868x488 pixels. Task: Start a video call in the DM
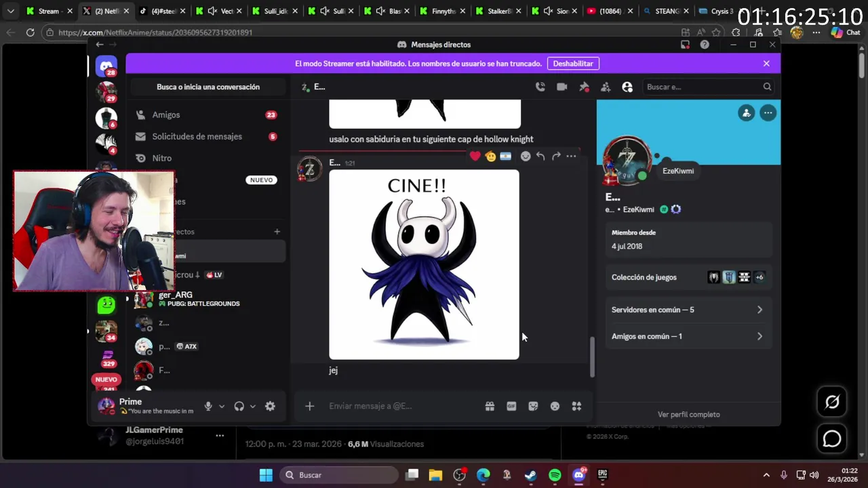(561, 87)
